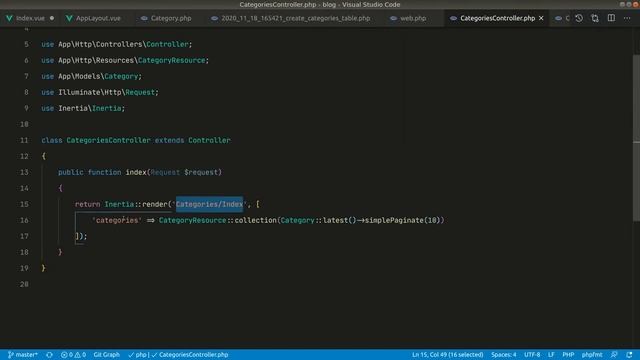
Task: Click the CategoriesController class name on line 11
Action: [109, 140]
